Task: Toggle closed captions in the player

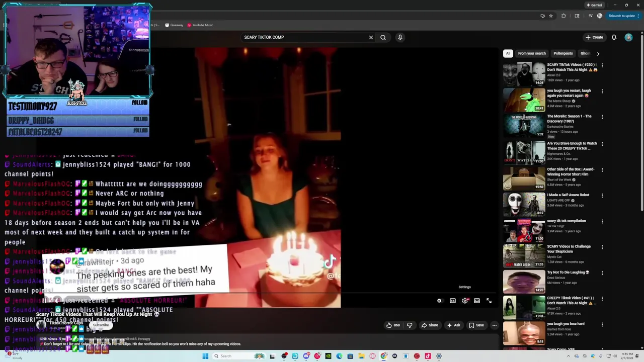Action: 453,301
